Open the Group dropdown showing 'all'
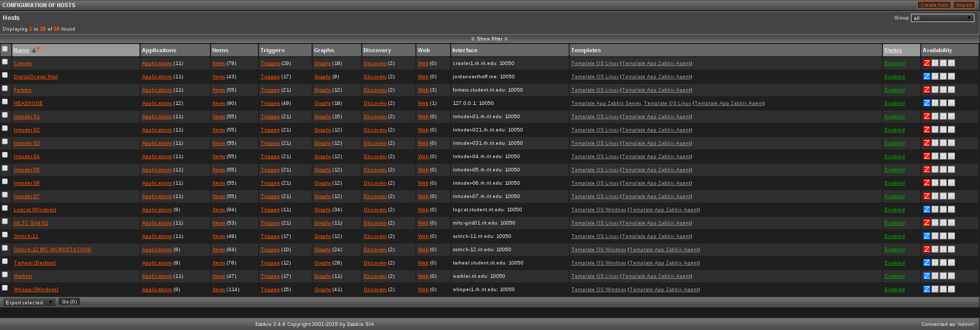 point(942,18)
